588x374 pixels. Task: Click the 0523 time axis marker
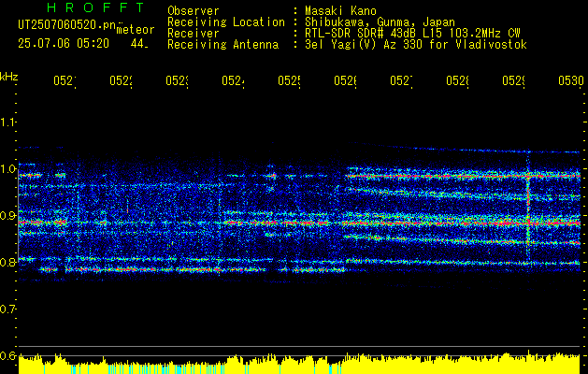pyautogui.click(x=177, y=81)
